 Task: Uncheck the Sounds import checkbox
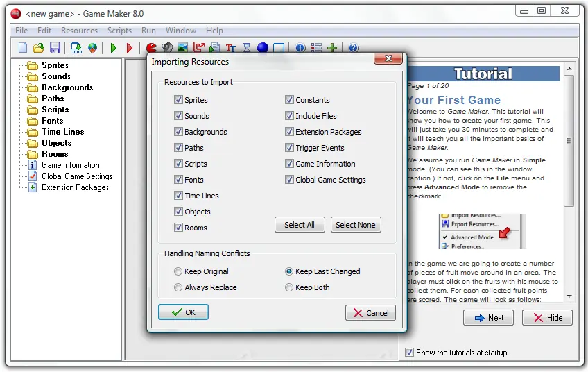click(178, 116)
